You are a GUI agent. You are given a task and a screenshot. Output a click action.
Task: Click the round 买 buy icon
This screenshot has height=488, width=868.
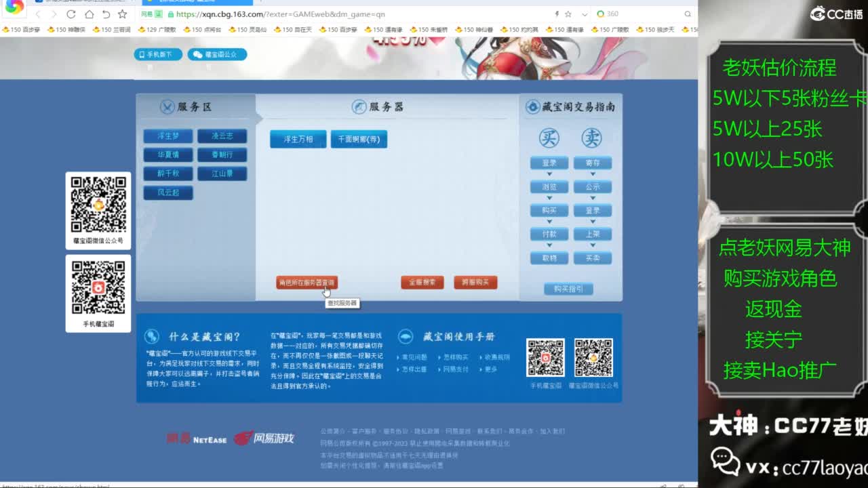click(549, 138)
